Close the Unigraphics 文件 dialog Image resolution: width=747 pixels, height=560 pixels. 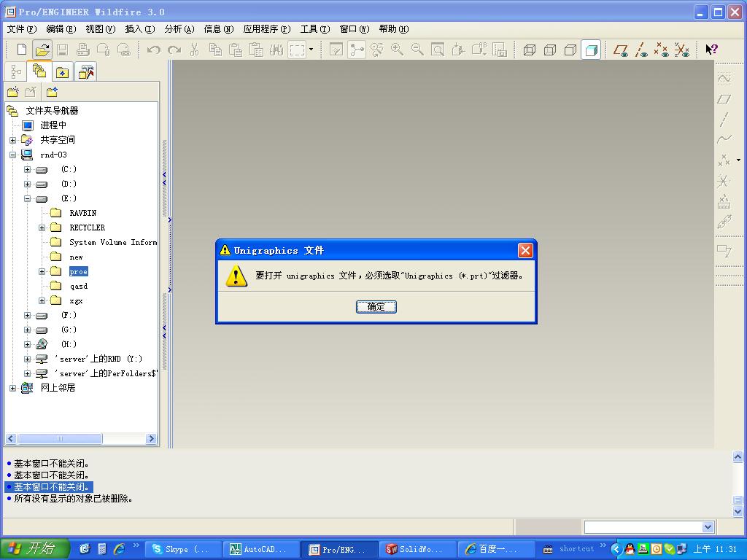pyautogui.click(x=525, y=251)
